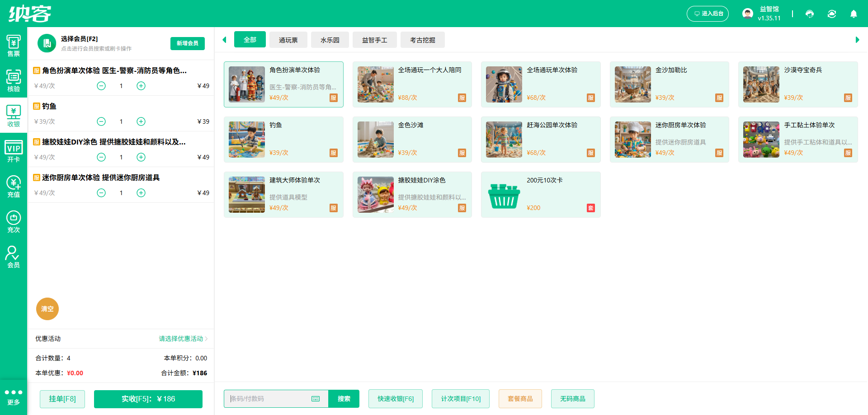This screenshot has width=868, height=415.
Task: Switch to the 通玩票 category tab
Action: click(288, 40)
